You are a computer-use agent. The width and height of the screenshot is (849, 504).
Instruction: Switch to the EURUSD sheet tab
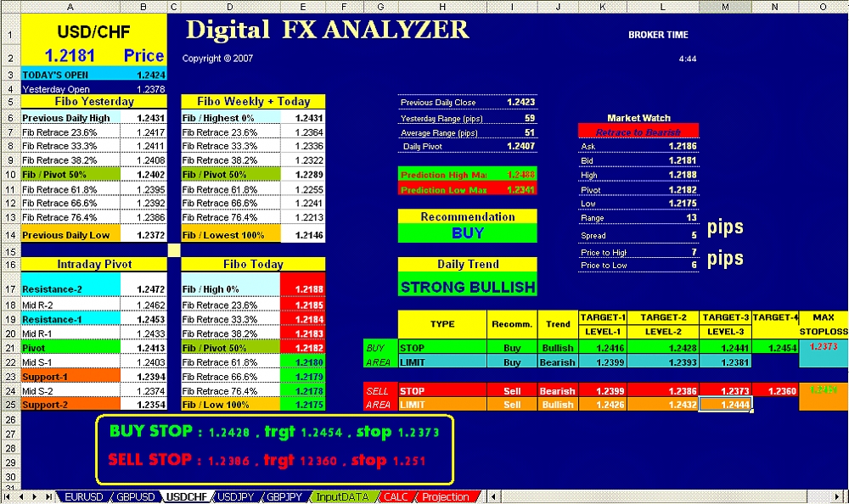(x=83, y=496)
